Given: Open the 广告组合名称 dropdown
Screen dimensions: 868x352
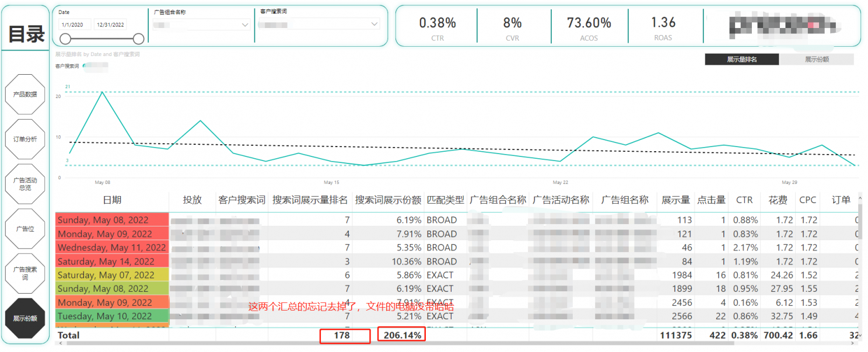Looking at the screenshot, I should coord(201,24).
